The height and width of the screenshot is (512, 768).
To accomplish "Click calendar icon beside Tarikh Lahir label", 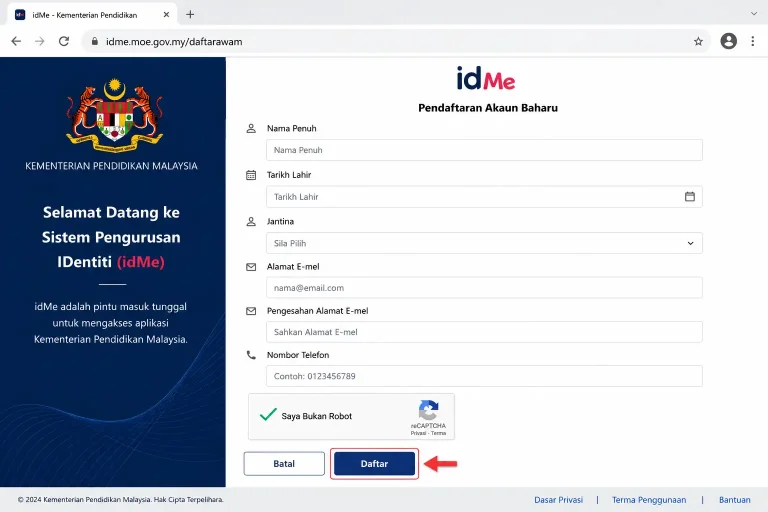I will click(x=251, y=175).
